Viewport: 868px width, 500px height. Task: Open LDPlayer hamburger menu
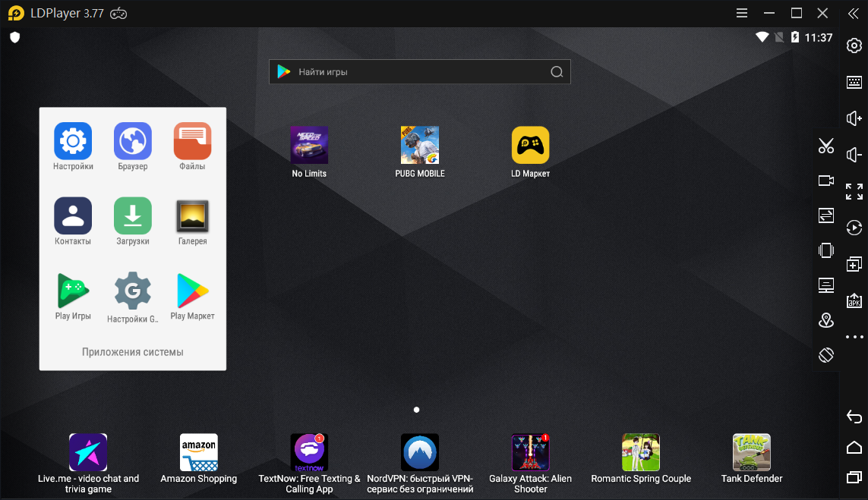point(742,13)
